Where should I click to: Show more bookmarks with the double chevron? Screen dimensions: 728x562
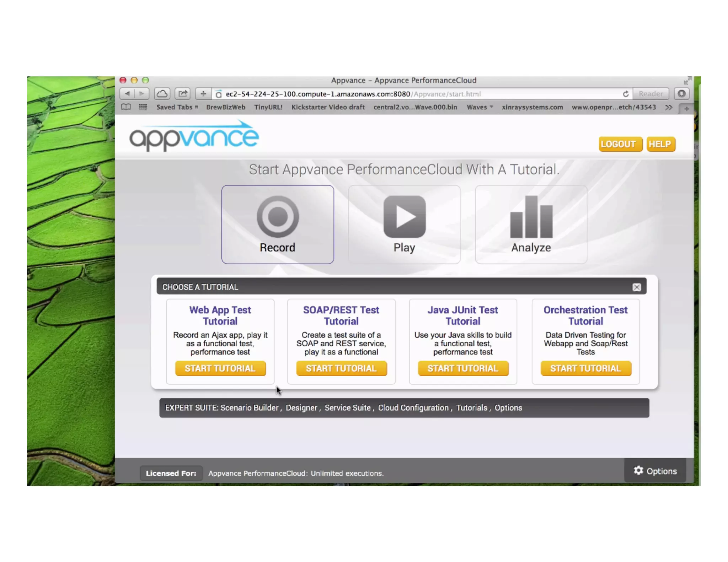(668, 107)
